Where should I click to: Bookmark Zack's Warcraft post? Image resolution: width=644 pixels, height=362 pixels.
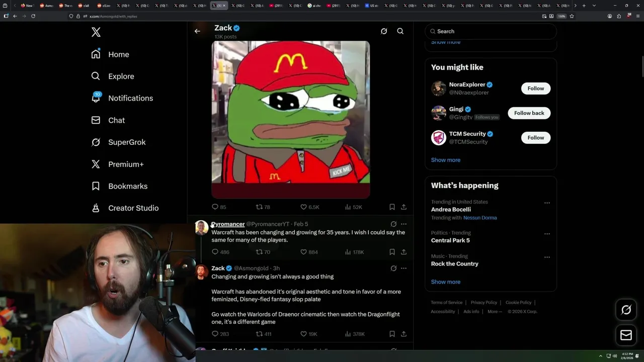[392, 334]
